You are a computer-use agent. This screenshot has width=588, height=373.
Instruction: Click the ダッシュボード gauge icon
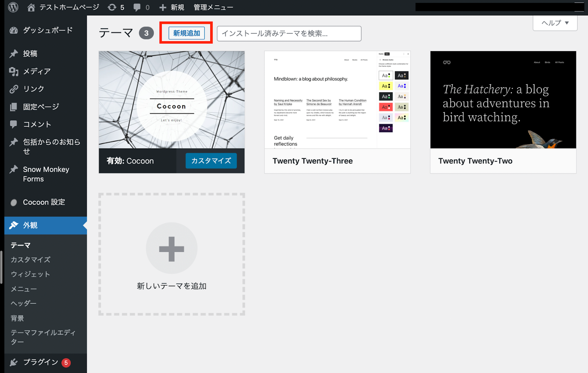click(x=14, y=31)
